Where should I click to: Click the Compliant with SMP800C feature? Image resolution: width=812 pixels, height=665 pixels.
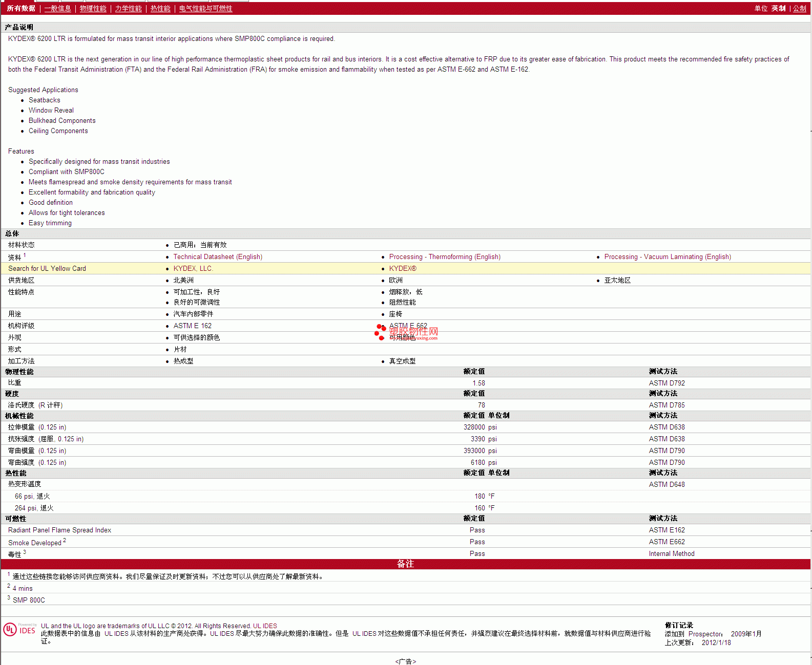[x=67, y=172]
